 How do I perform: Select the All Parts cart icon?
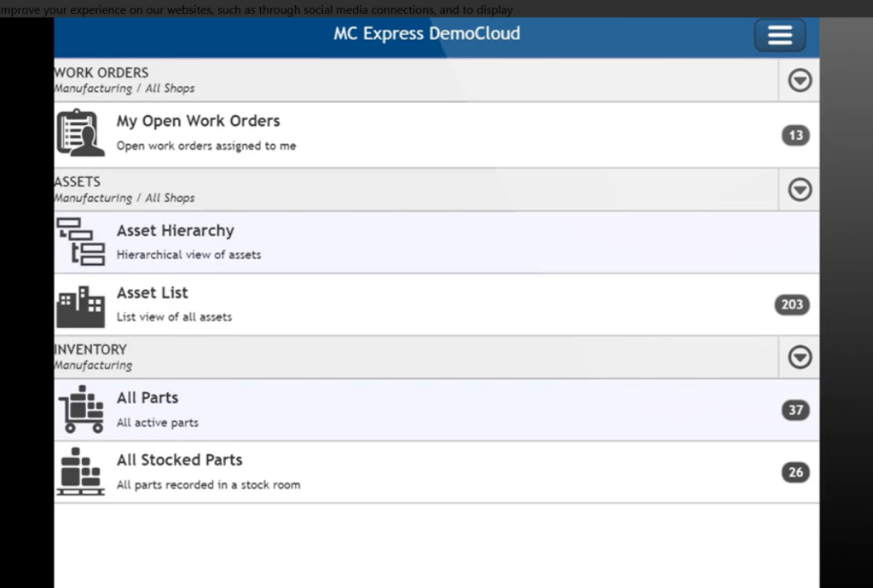(80, 408)
